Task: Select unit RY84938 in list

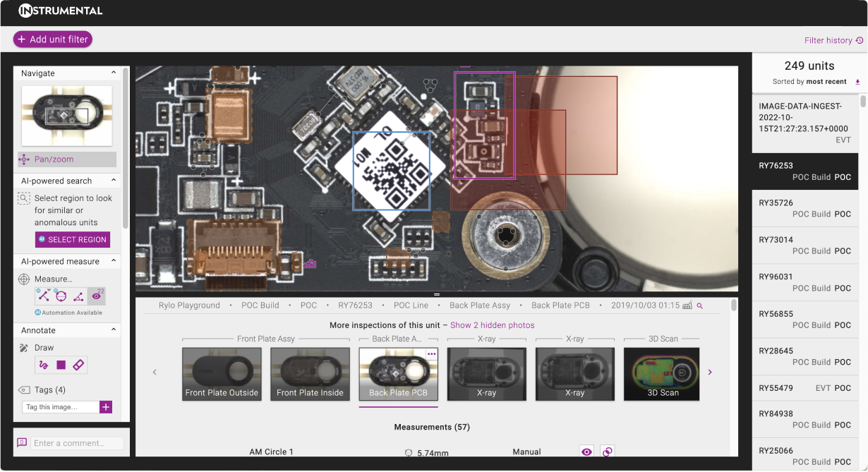Action: click(x=804, y=419)
